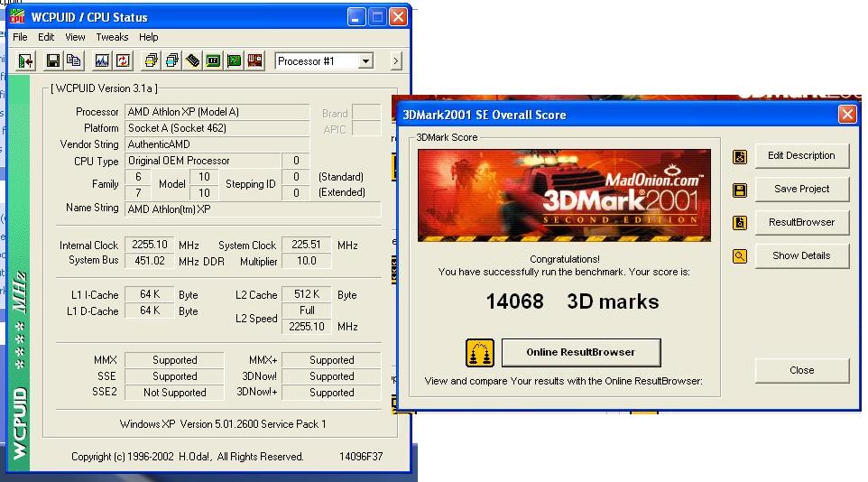Click the magnifier icon beside Show Details
Screen dimensions: 868x482
[740, 256]
